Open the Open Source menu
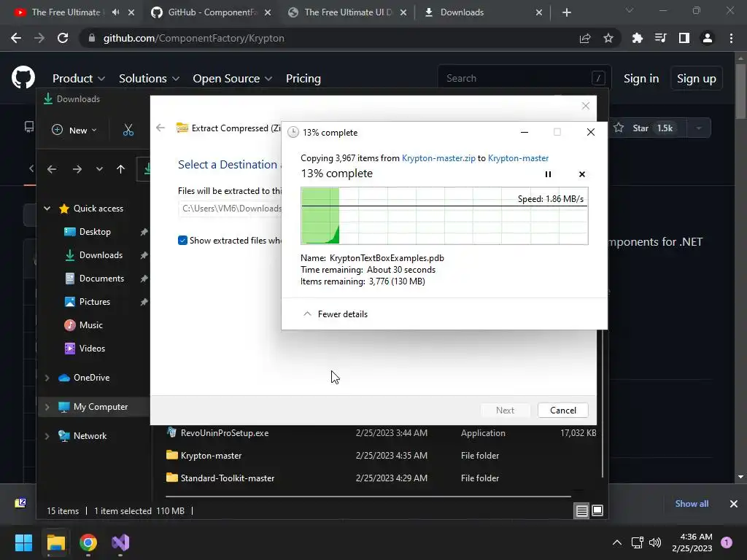Viewport: 747px width, 560px height. click(233, 78)
